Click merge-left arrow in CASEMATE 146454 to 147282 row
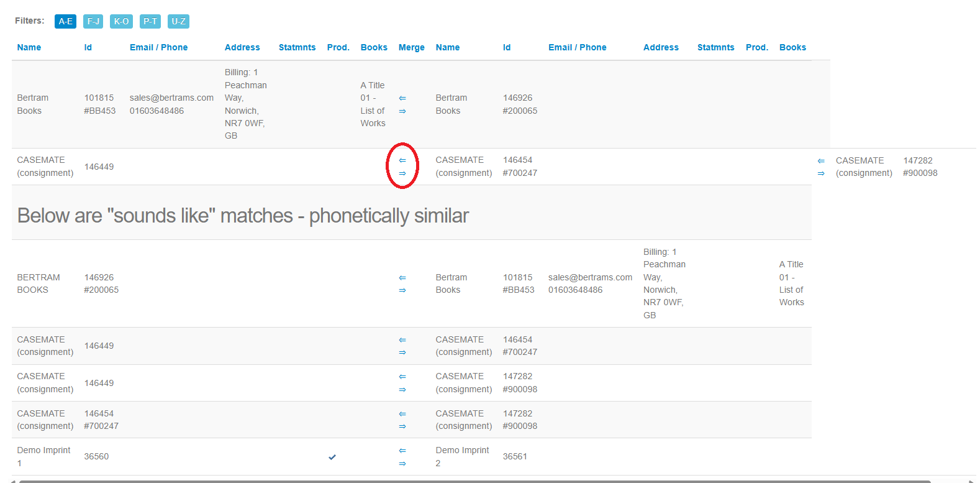Viewport: 980px width, 483px height. 402,414
